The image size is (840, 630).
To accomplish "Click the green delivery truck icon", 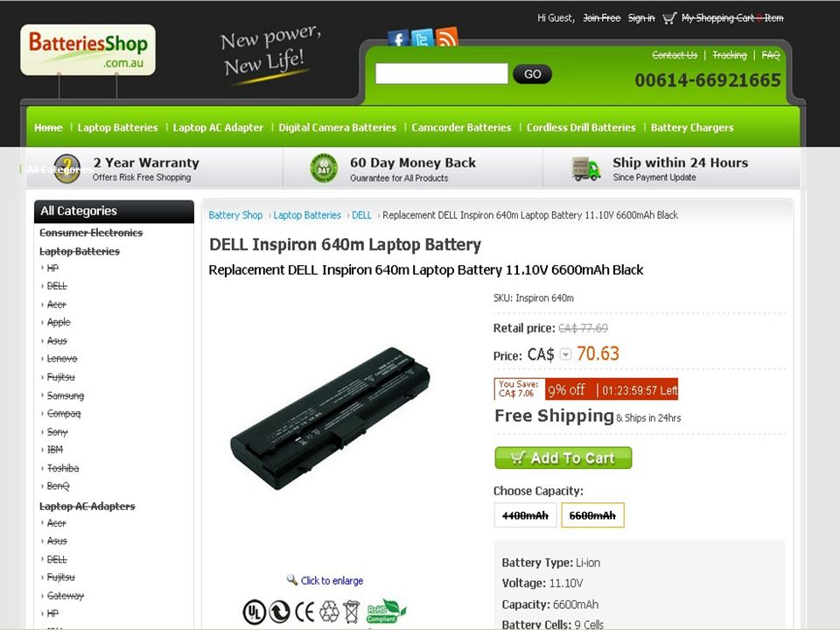I will pyautogui.click(x=586, y=169).
